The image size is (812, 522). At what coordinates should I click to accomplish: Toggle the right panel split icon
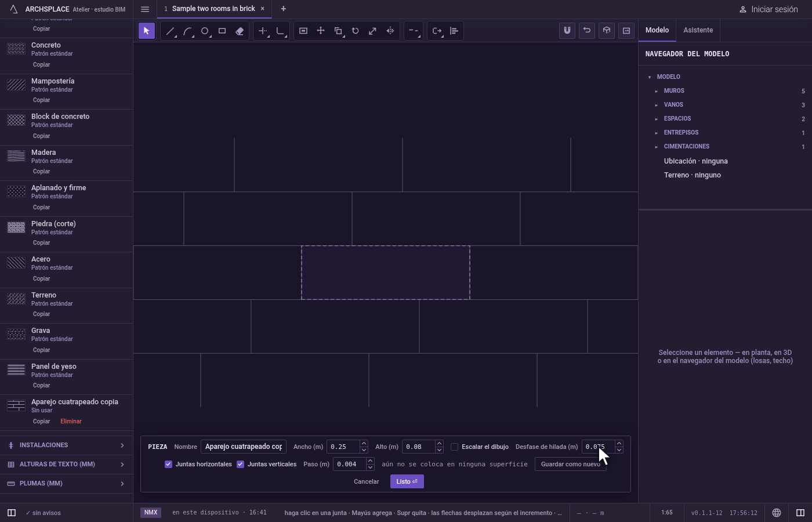point(800,513)
